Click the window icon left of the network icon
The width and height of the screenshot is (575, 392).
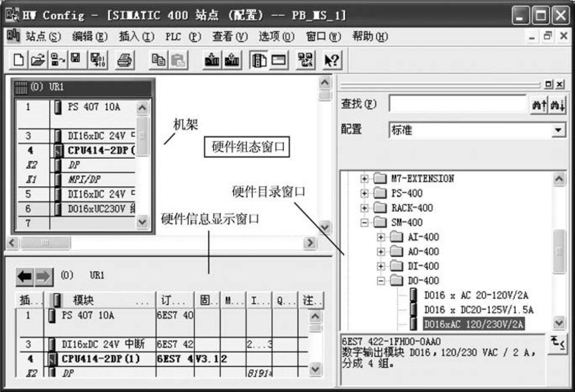[278, 61]
